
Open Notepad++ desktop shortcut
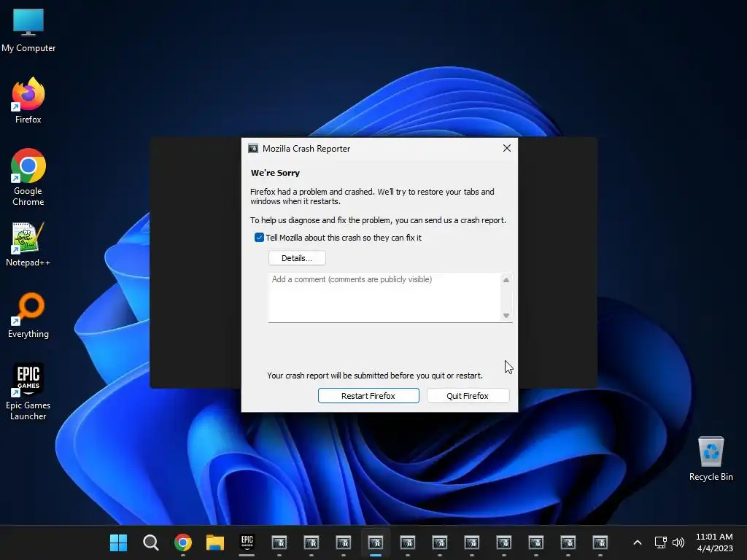tap(28, 244)
